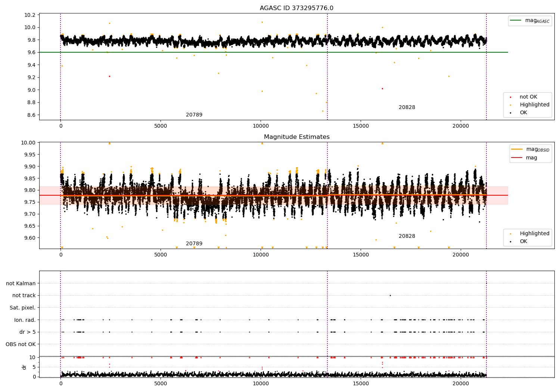The image size is (560, 392).
Task: Select the 'not Kalman' axis label
Action: [x=21, y=283]
